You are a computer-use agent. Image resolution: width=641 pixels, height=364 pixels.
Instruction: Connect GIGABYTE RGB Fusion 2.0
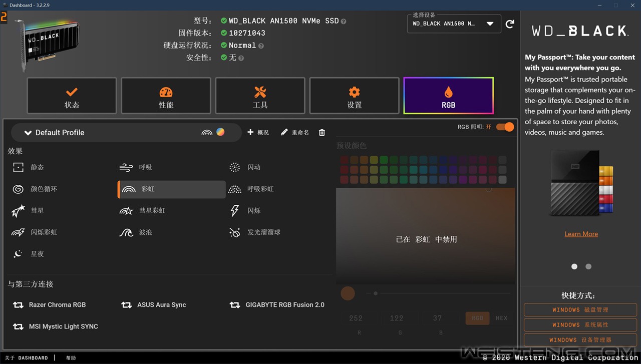[277, 304]
